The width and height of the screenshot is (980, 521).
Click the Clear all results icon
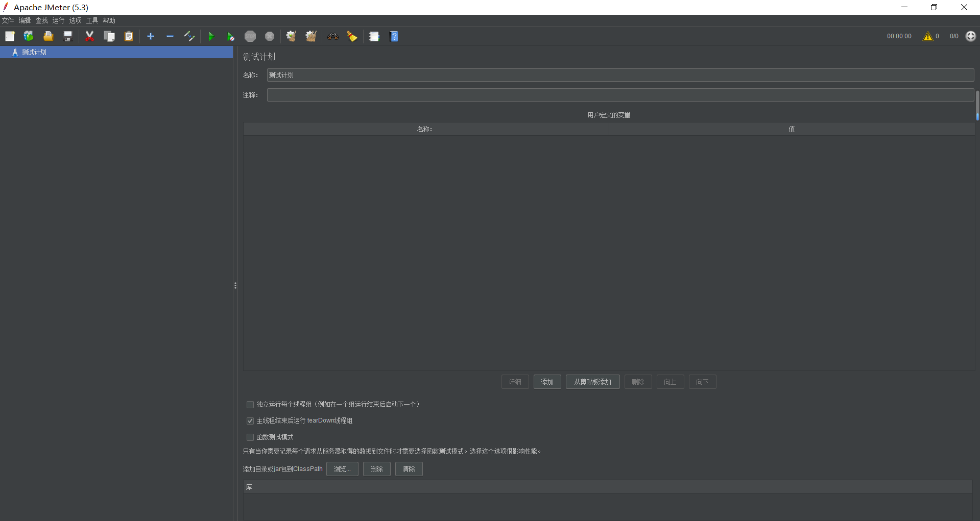tap(311, 36)
